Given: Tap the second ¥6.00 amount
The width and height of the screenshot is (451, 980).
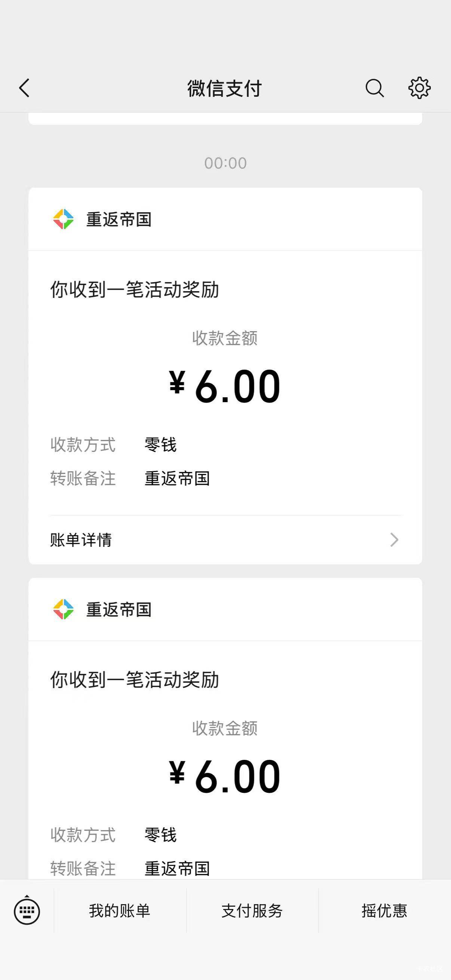Looking at the screenshot, I should (225, 776).
